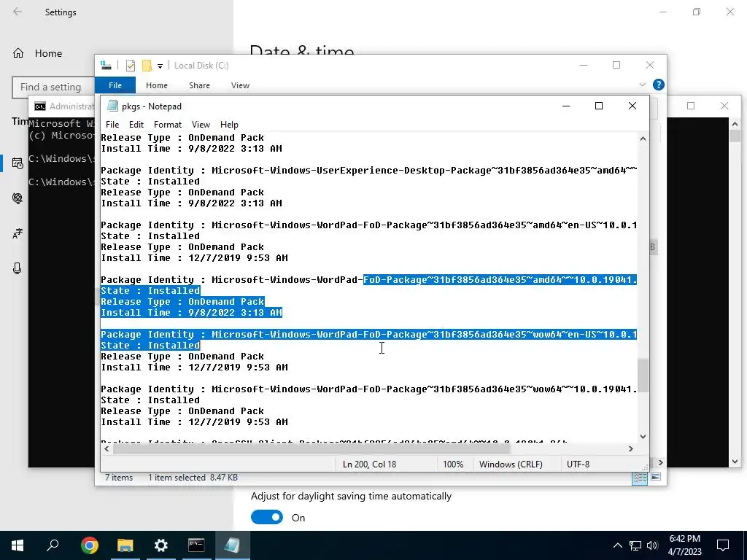Select Speech microphone icon in Settings sidebar
The height and width of the screenshot is (560, 747).
(x=18, y=268)
